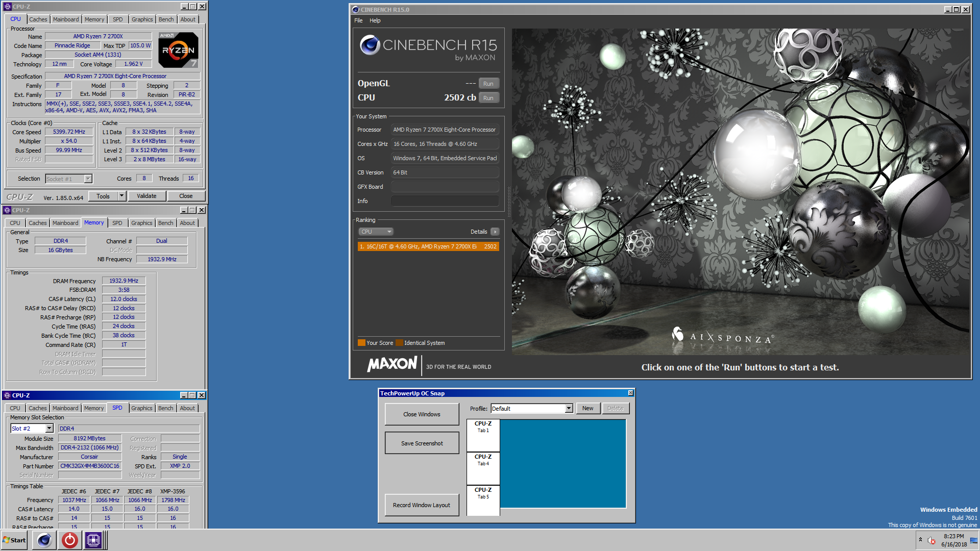
Task: Click the New profile button
Action: (x=587, y=409)
